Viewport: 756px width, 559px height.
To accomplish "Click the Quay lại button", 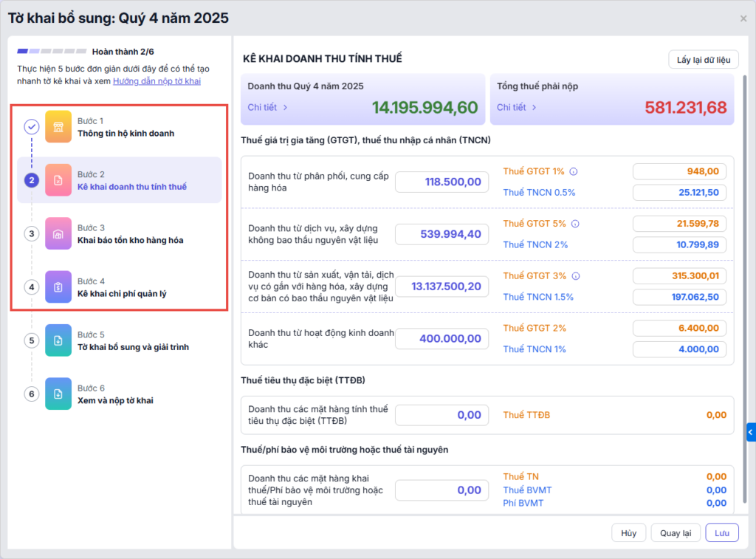I will coord(676,533).
